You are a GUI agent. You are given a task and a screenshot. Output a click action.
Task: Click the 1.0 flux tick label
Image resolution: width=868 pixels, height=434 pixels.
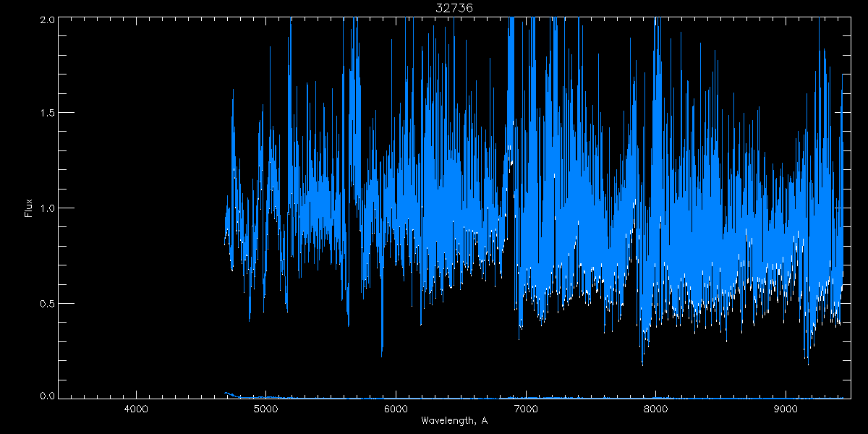[x=47, y=208]
